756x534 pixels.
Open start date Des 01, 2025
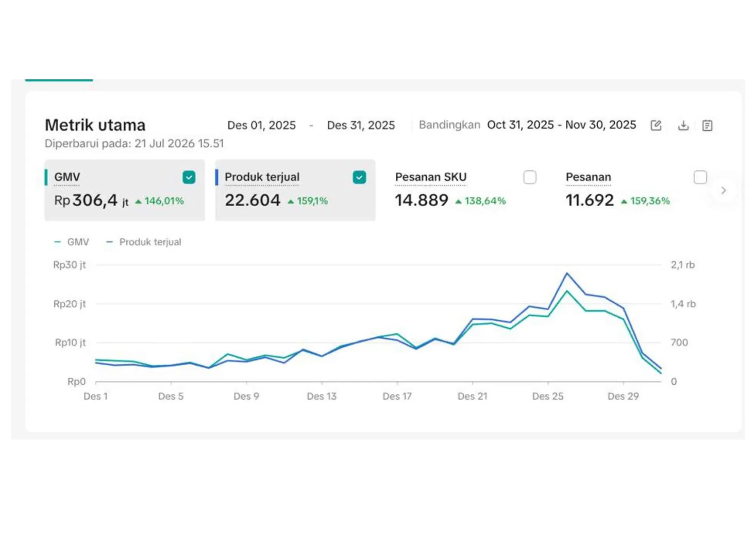pyautogui.click(x=261, y=125)
